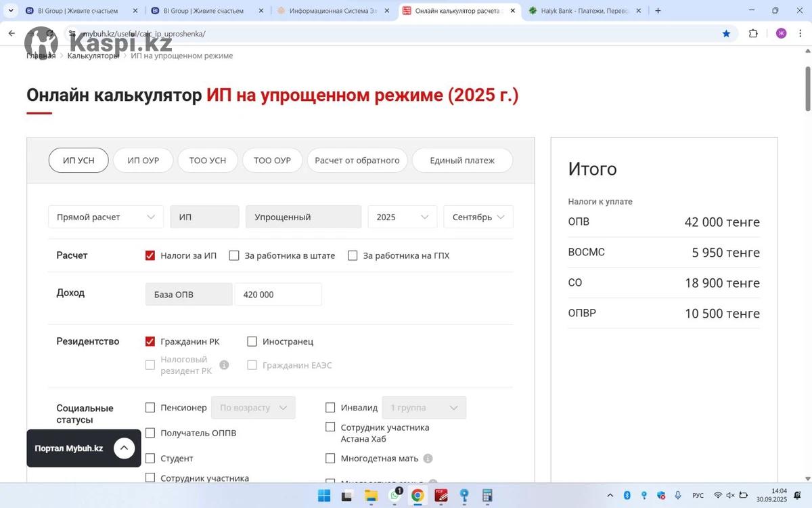Click the income field containing 420 000
The image size is (812, 508).
[x=277, y=295]
